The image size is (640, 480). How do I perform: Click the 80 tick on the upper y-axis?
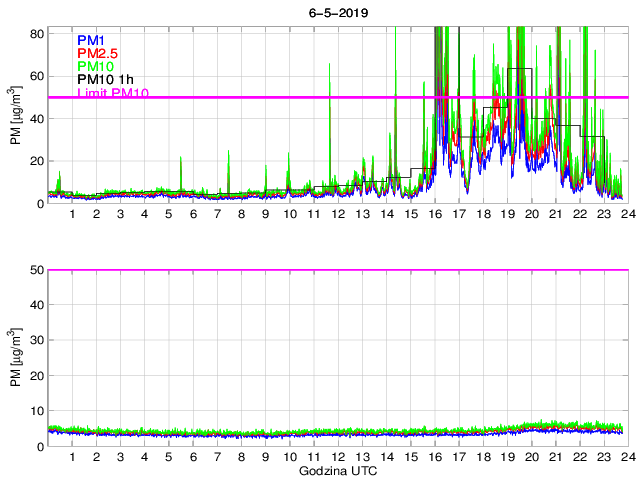pos(36,33)
